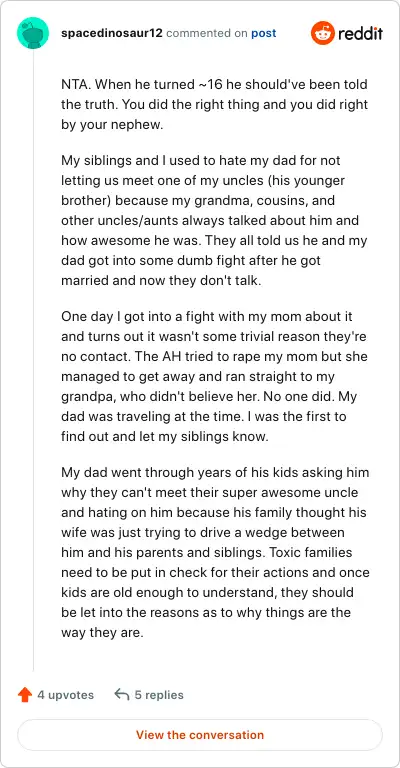Click the line "find out and let my siblings know."
The image size is (400, 768).
click(165, 436)
